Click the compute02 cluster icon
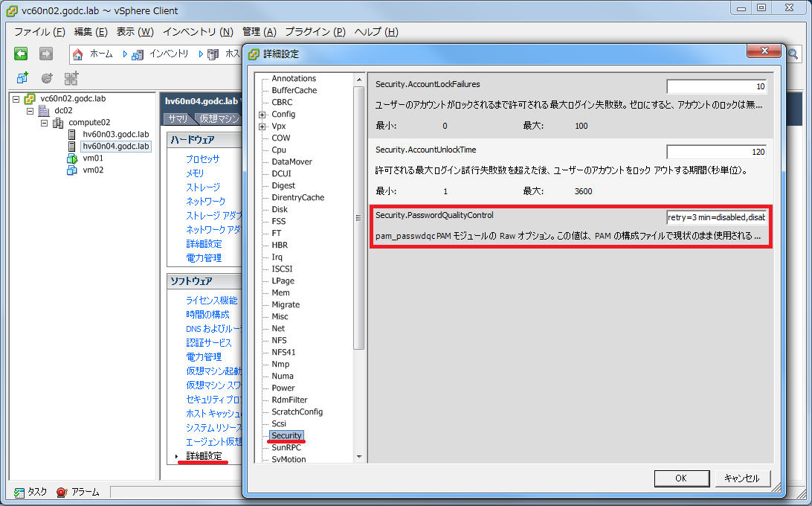Screen dimensions: 812x506 point(58,122)
